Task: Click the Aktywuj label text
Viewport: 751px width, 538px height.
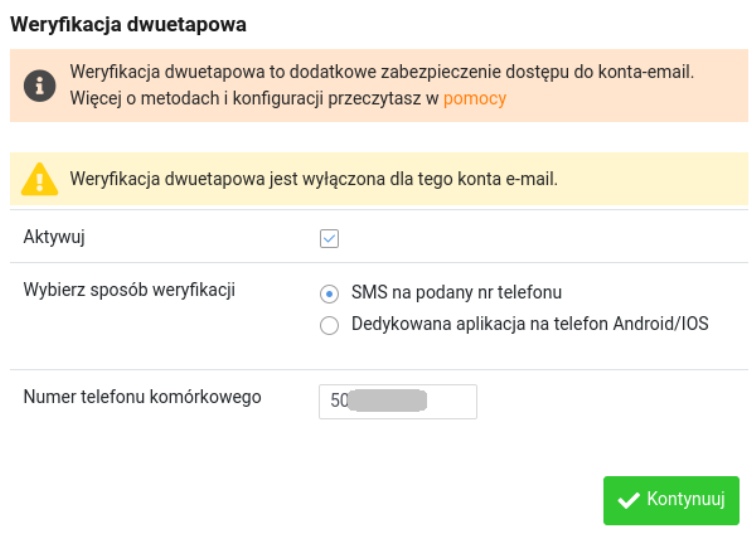Action: click(x=55, y=237)
